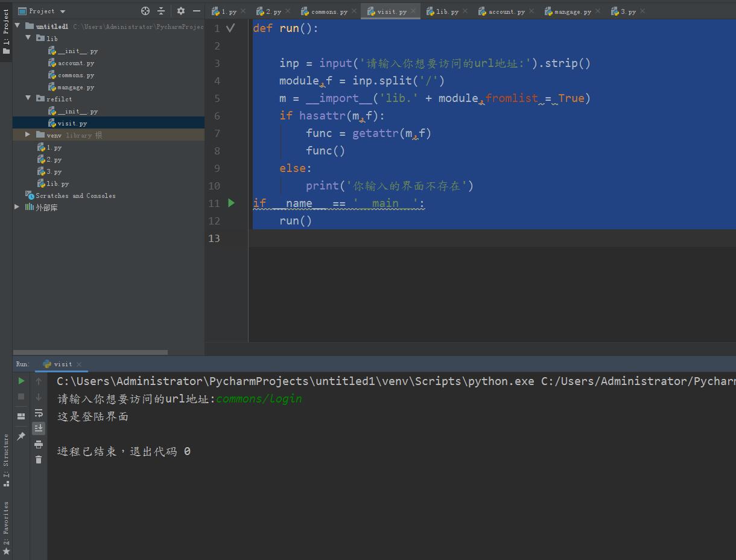Click the Collapse All icon in Project panel
The image size is (736, 560).
coord(161,11)
